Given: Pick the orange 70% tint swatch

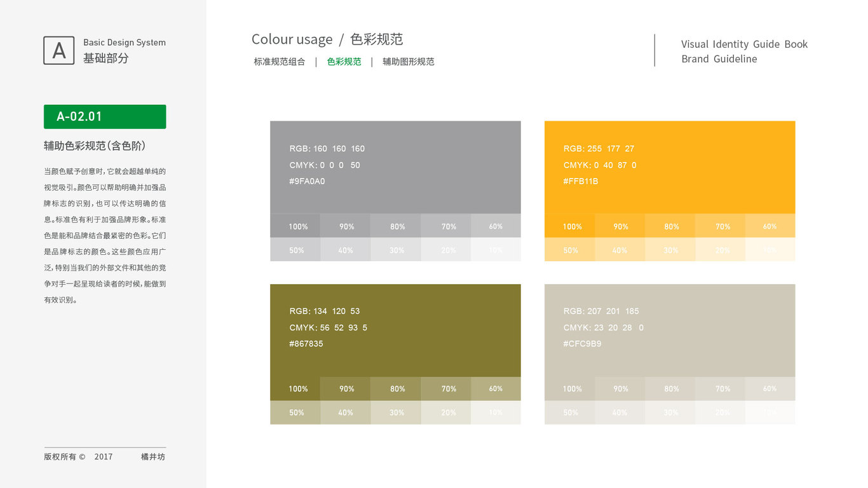Looking at the screenshot, I should coord(720,226).
